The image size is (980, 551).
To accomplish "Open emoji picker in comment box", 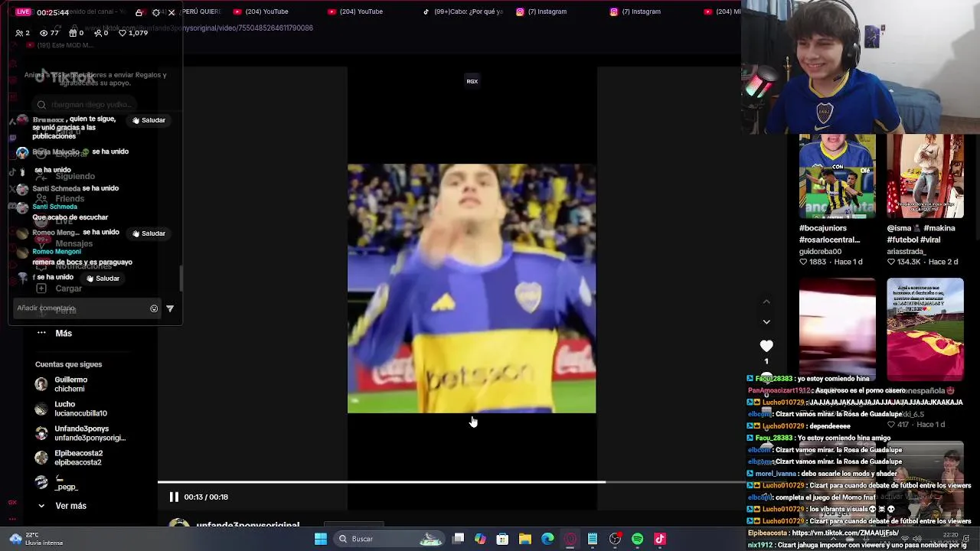I will [154, 308].
